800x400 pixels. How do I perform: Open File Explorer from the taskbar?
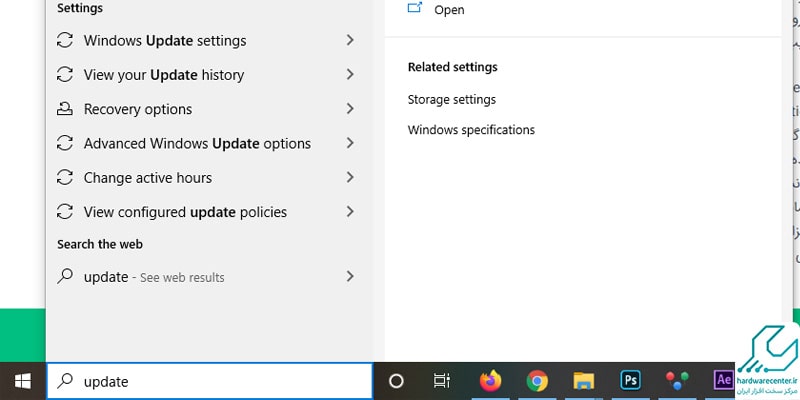pyautogui.click(x=584, y=381)
